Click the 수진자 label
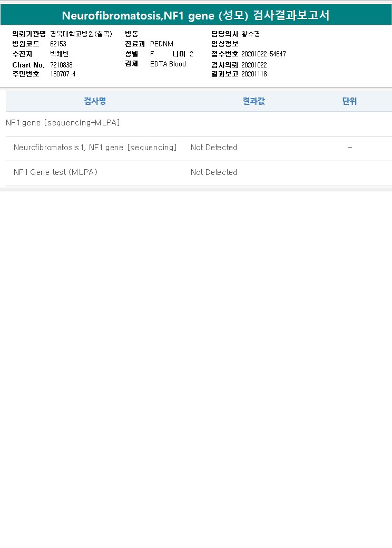 pyautogui.click(x=22, y=54)
